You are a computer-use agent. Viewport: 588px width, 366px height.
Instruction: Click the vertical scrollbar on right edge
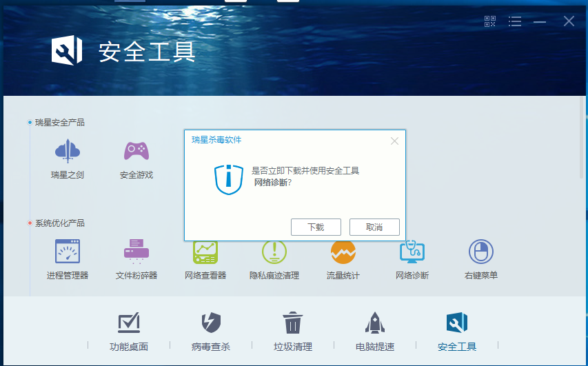(582, 138)
